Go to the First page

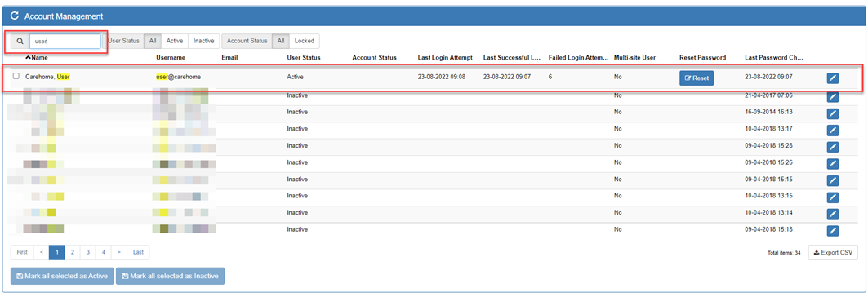[x=22, y=252]
